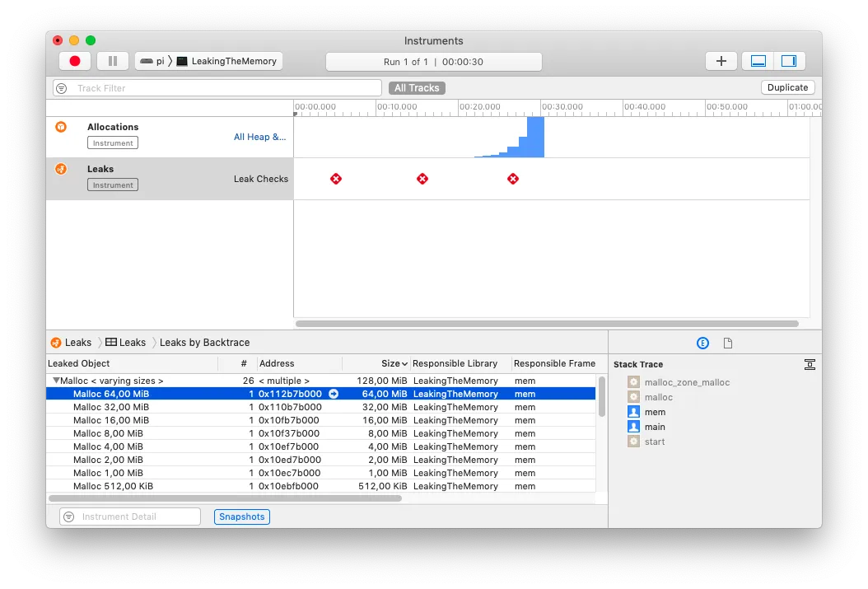This screenshot has height=589, width=868.
Task: Select the Leaks instrument icon
Action: point(61,169)
